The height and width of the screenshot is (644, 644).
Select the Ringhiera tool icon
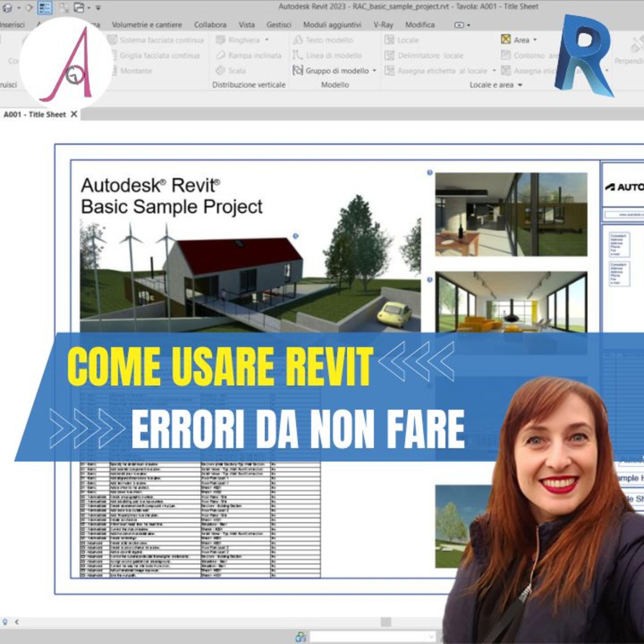(x=221, y=40)
